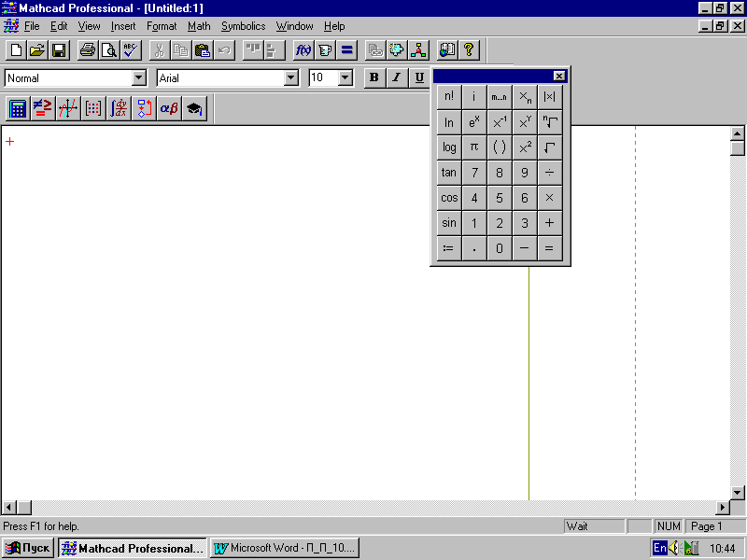747x560 pixels.
Task: Open the Пуск Start button
Action: 28,548
